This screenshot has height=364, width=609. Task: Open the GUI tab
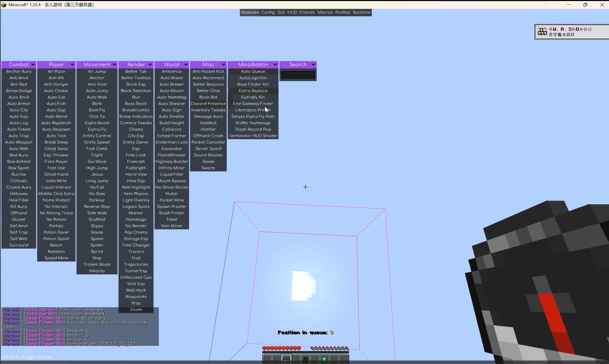pos(281,13)
